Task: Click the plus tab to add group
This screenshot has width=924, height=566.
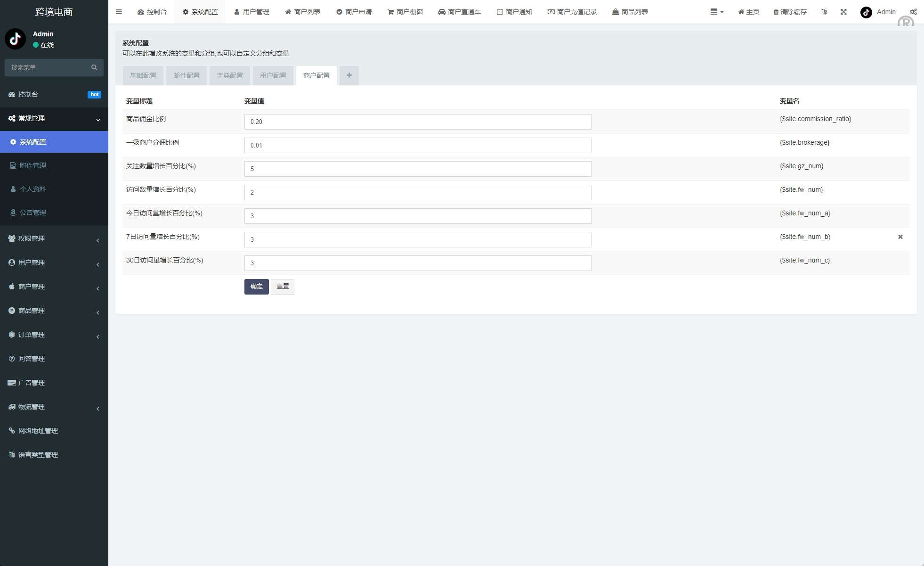Action: pos(349,75)
